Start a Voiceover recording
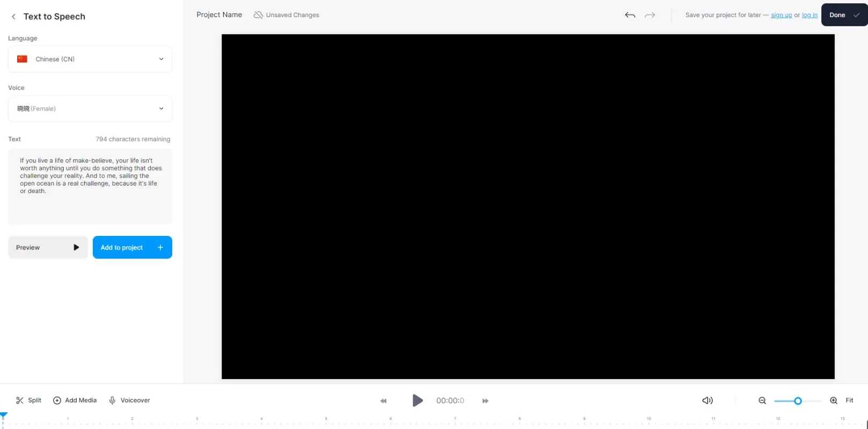 [x=129, y=400]
